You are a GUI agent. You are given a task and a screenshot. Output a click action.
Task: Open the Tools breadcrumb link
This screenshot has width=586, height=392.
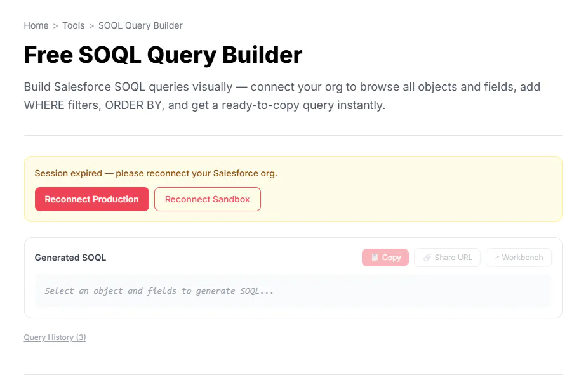73,25
